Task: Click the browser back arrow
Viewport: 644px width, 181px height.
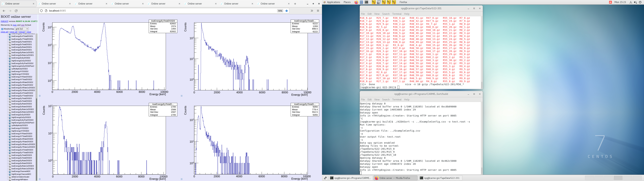Action: pos(4,11)
